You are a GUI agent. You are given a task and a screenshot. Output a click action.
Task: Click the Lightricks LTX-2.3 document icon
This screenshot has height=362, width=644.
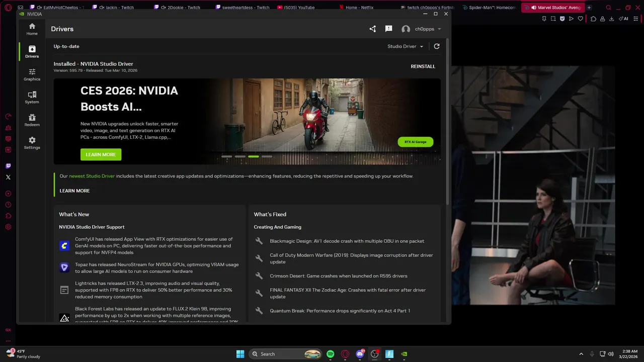64,290
